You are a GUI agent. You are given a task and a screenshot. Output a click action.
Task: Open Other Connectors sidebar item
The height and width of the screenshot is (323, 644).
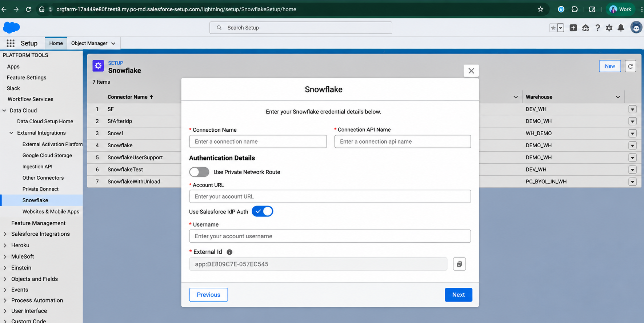43,178
